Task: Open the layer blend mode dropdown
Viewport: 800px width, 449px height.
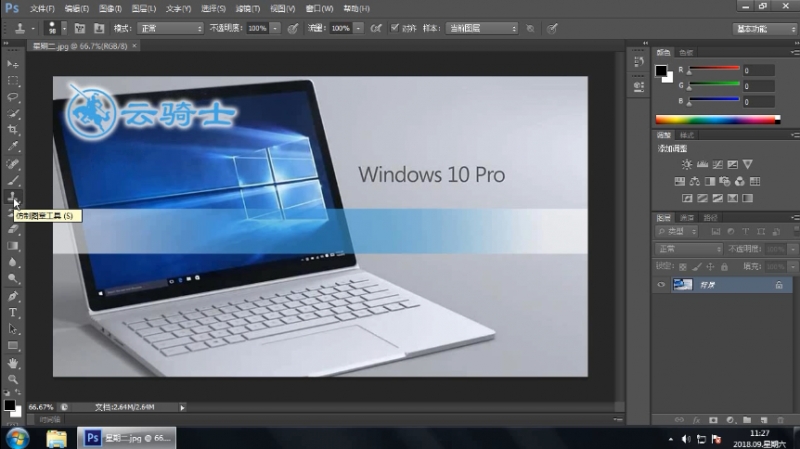Action: 689,249
